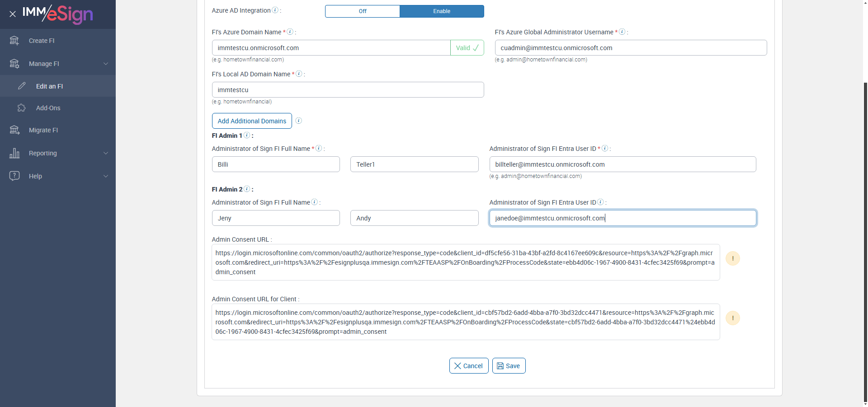This screenshot has width=868, height=407.
Task: Expand the Manage FI menu chevron
Action: click(x=106, y=64)
